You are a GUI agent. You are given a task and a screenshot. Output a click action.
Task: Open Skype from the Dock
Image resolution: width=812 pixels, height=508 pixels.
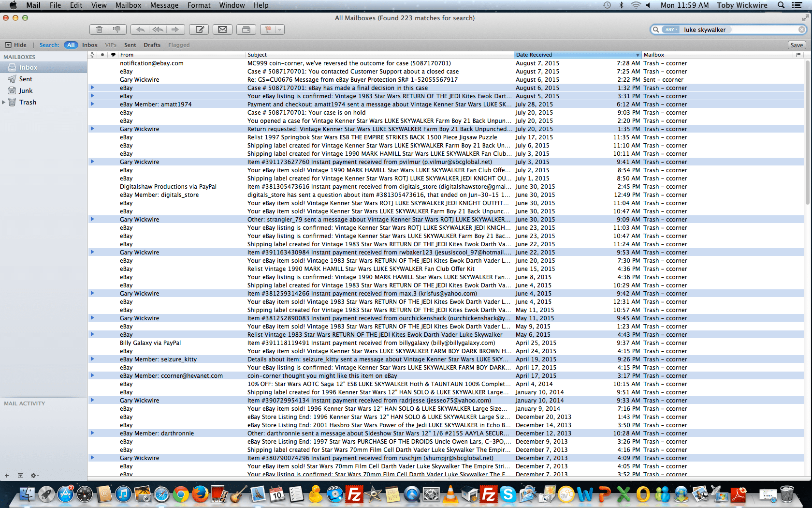pyautogui.click(x=508, y=494)
